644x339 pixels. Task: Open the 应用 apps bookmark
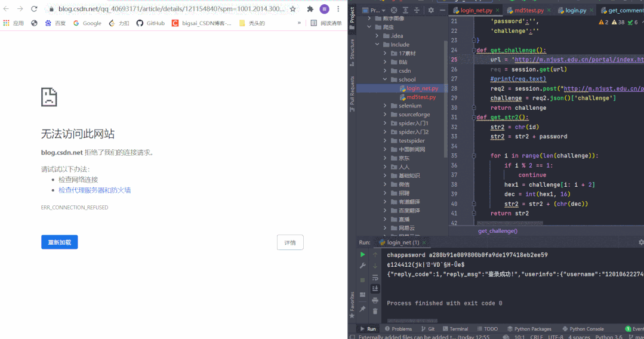pos(14,23)
